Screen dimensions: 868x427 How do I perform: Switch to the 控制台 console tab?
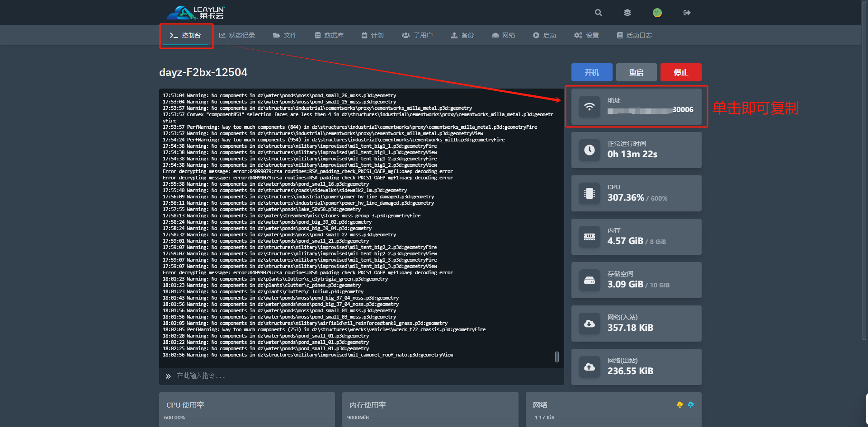185,35
